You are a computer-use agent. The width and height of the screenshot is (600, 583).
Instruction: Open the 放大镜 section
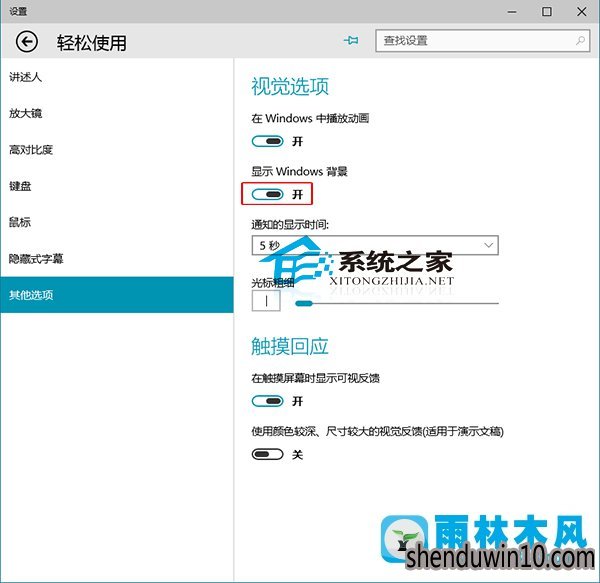117,114
